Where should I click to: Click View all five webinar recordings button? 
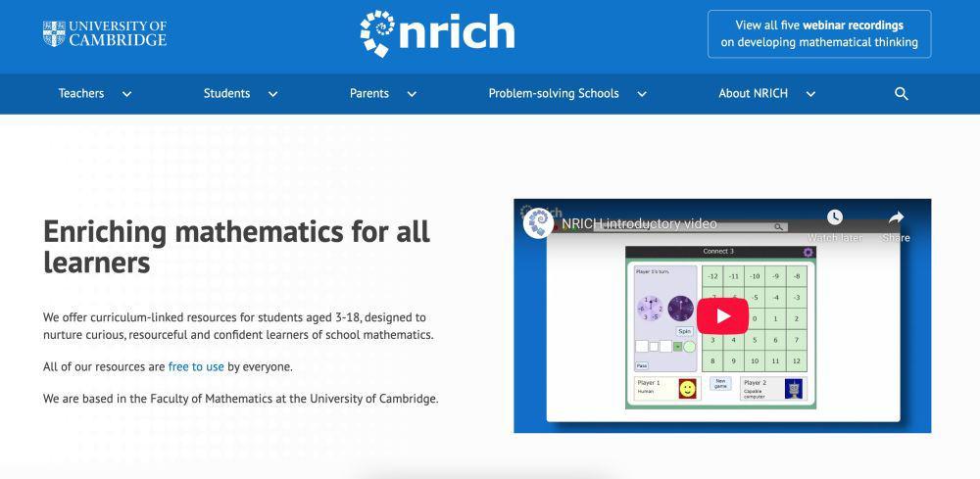[819, 33]
